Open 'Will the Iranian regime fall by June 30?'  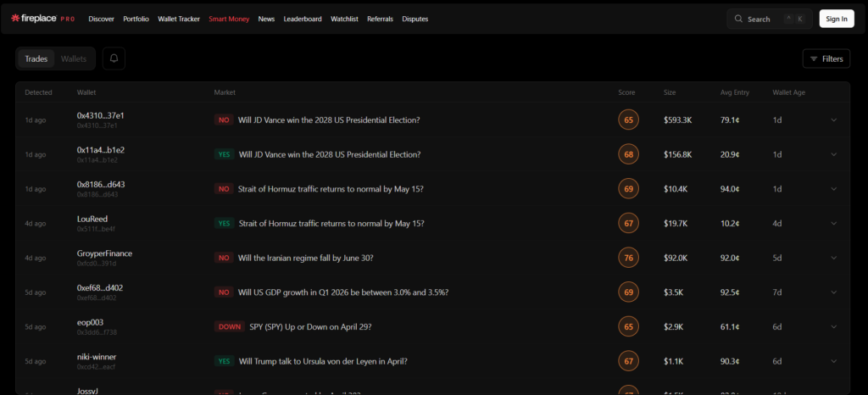pyautogui.click(x=305, y=258)
